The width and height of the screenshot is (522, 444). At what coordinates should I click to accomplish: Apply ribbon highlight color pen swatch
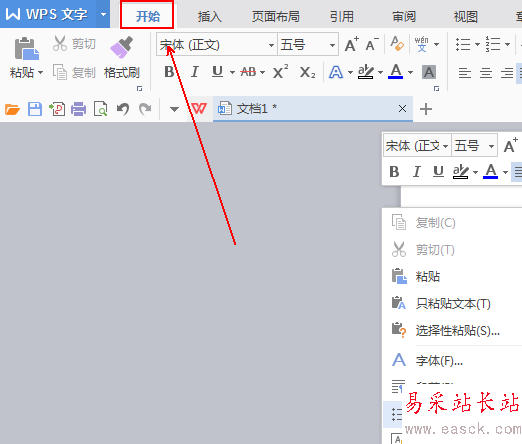tap(366, 72)
